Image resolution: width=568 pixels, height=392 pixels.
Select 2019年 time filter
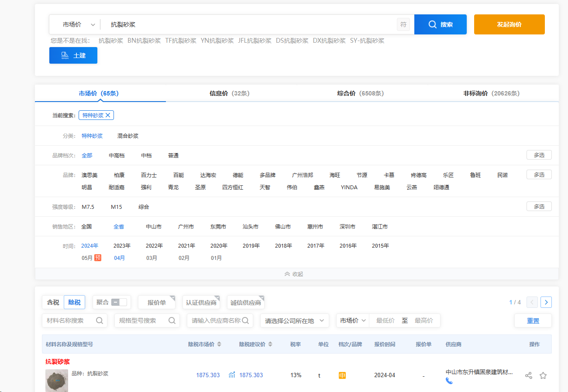tap(251, 245)
